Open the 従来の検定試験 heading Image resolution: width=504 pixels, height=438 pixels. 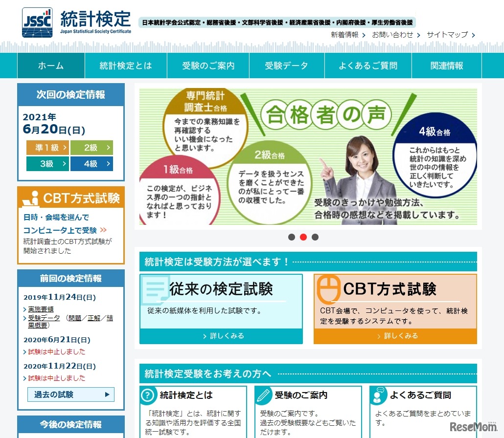click(221, 289)
